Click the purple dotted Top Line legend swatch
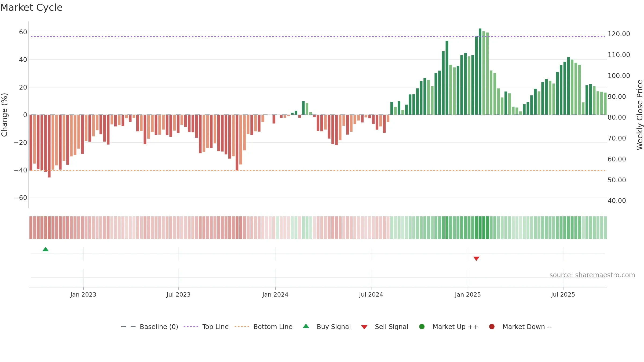Image resolution: width=644 pixels, height=362 pixels. pyautogui.click(x=191, y=327)
